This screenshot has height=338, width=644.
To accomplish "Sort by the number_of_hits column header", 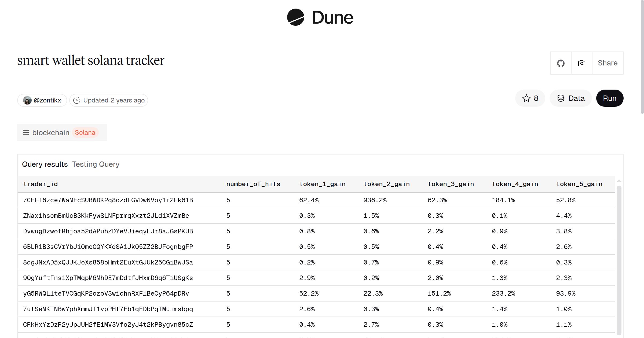I will tap(253, 184).
